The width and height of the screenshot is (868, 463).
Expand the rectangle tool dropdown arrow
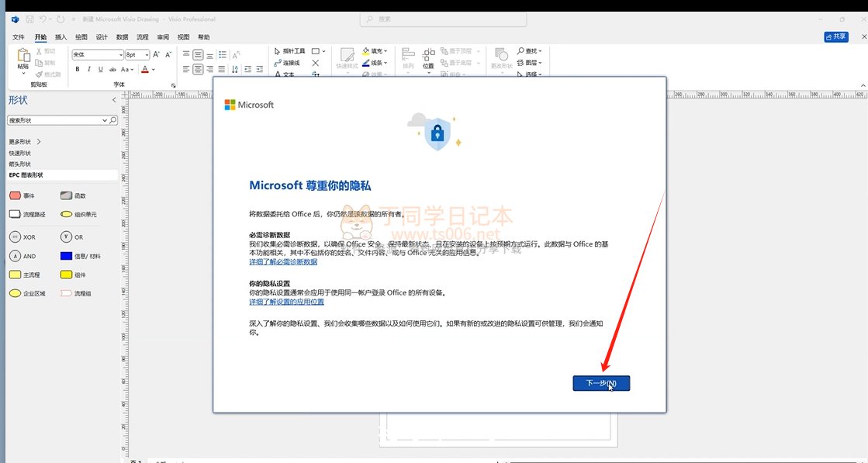[x=323, y=51]
